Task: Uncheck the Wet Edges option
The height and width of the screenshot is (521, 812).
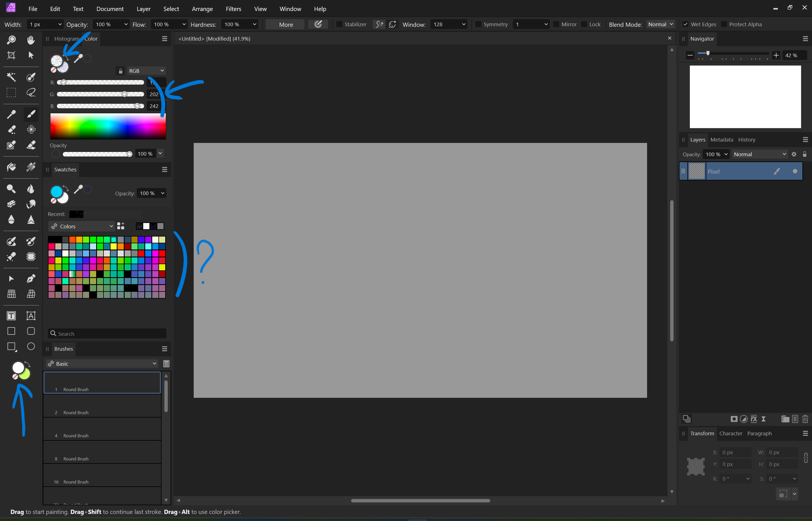Action: 685,24
